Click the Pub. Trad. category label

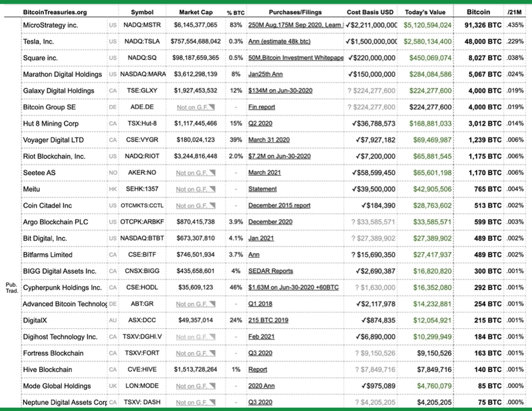[11, 287]
